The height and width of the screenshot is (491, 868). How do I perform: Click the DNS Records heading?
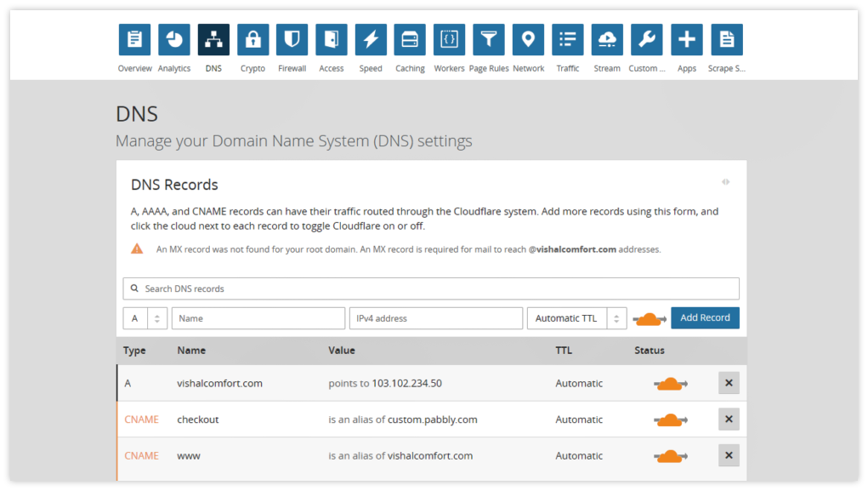tap(174, 185)
